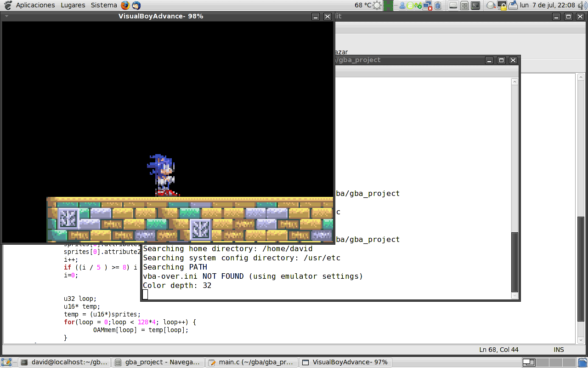Click 'Searching home directory: /home/david' line

[x=228, y=248]
